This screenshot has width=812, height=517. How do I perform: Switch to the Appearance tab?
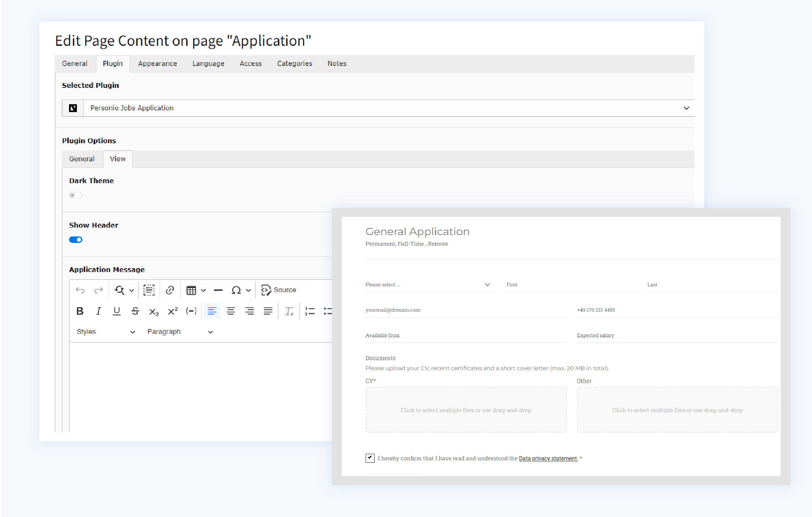[157, 64]
